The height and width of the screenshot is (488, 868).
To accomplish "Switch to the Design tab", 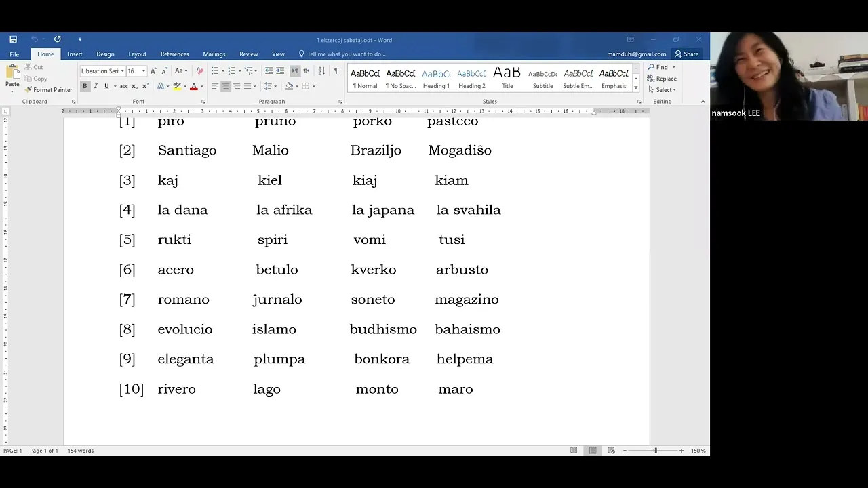I will click(105, 54).
